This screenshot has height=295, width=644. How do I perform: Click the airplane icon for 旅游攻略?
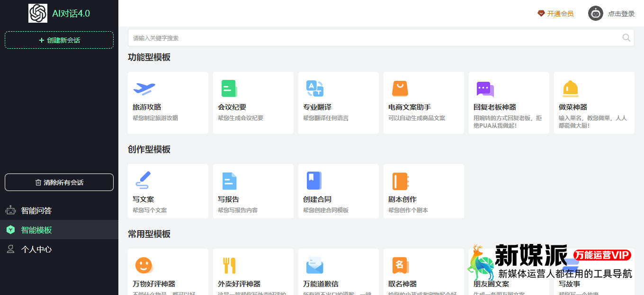pyautogui.click(x=144, y=88)
